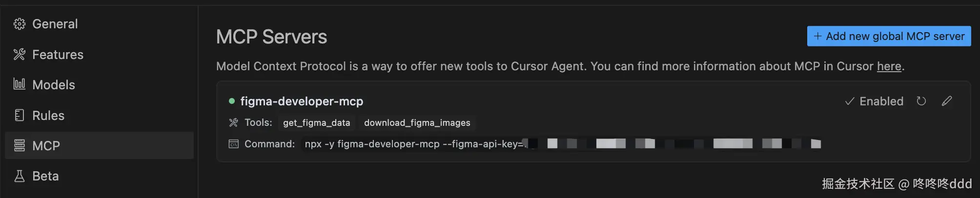The width and height of the screenshot is (980, 198).
Task: Click the Features tools icon
Action: 20,55
